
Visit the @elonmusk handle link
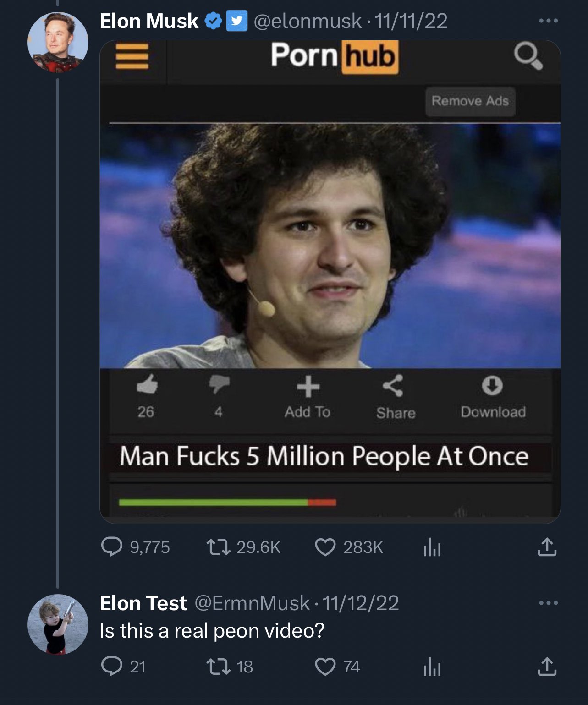click(x=307, y=21)
